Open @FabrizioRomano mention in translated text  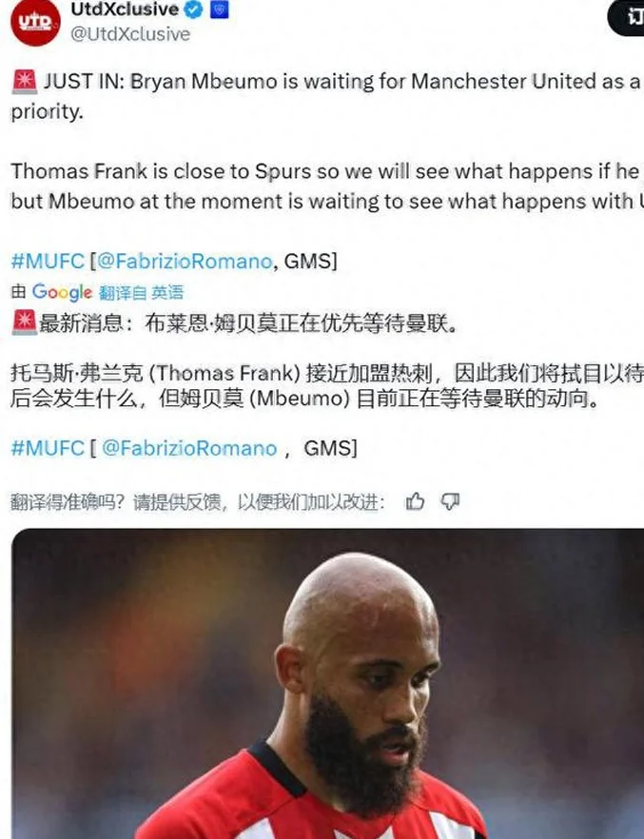pos(189,448)
